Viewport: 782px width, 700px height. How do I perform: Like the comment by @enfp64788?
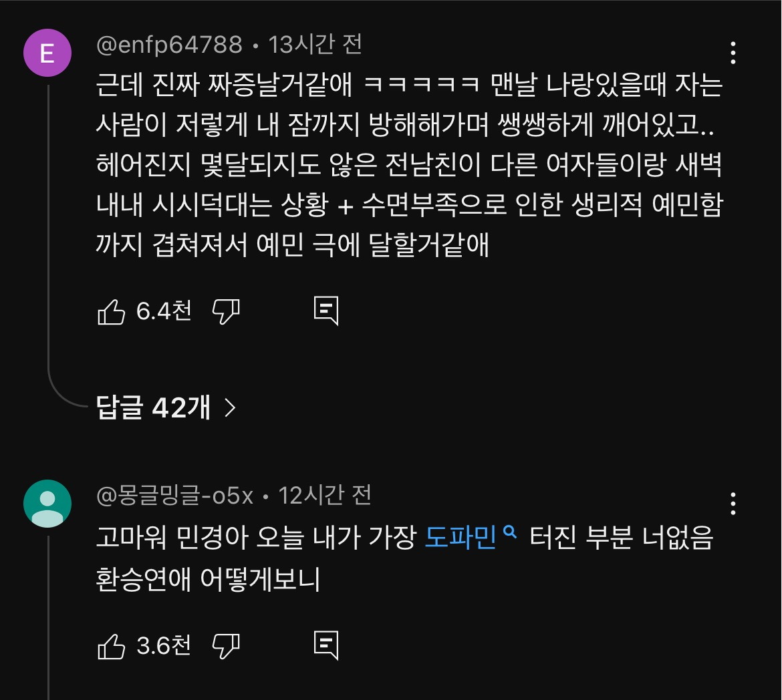pos(112,311)
